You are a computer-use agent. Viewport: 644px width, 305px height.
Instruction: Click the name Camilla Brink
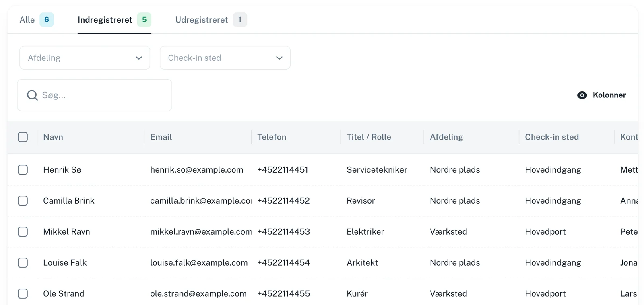tap(69, 201)
